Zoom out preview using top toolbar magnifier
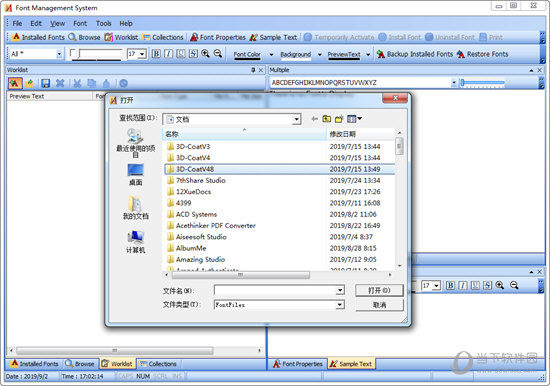 [x=218, y=54]
